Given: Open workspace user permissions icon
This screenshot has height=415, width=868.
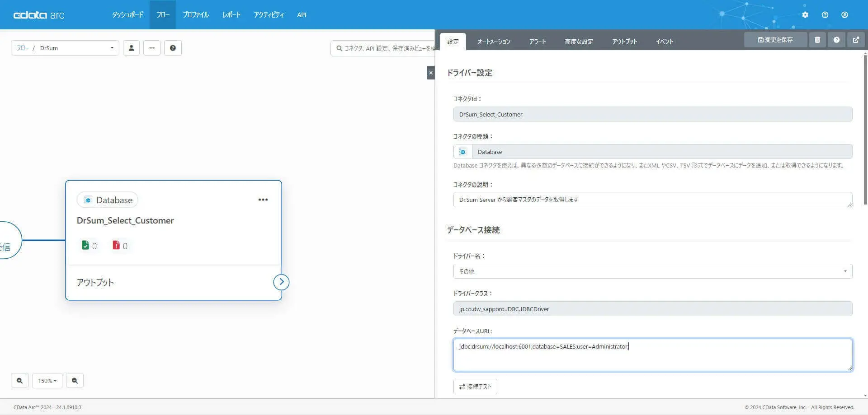Looking at the screenshot, I should (131, 48).
